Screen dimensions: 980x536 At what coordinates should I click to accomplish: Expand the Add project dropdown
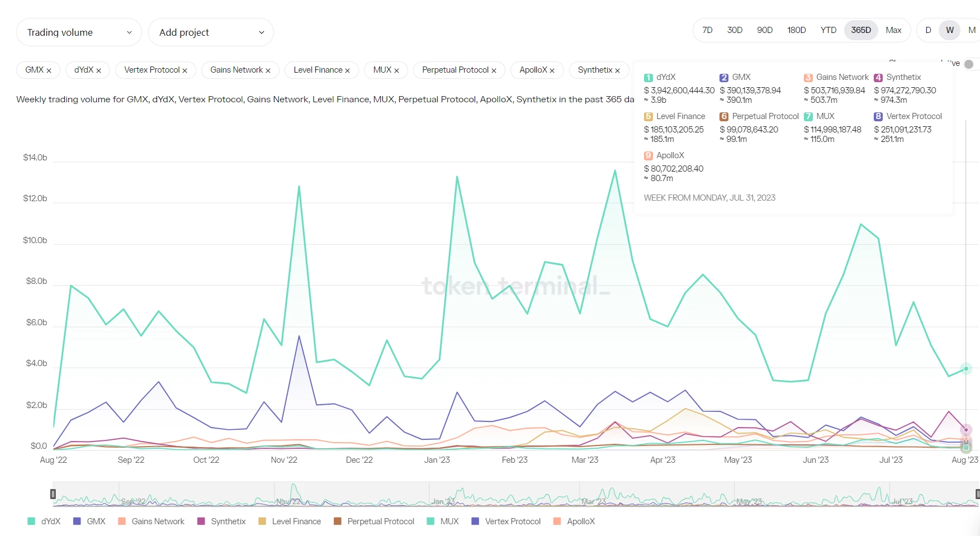(211, 32)
